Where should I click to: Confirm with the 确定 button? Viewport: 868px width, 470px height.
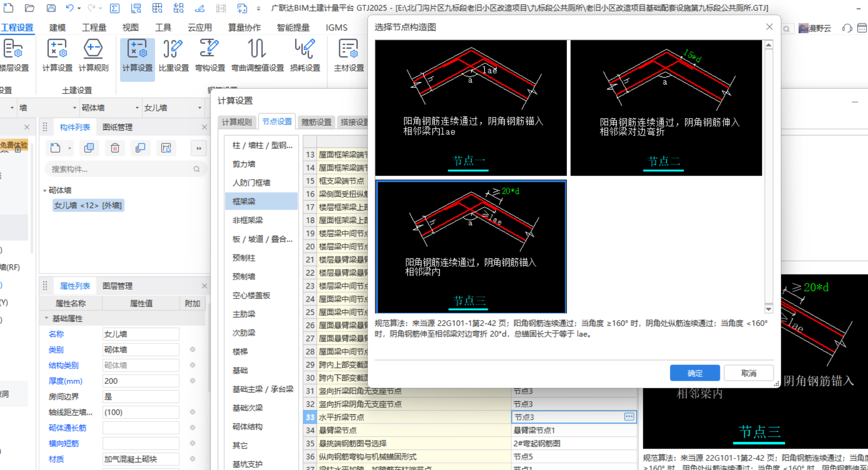click(695, 373)
